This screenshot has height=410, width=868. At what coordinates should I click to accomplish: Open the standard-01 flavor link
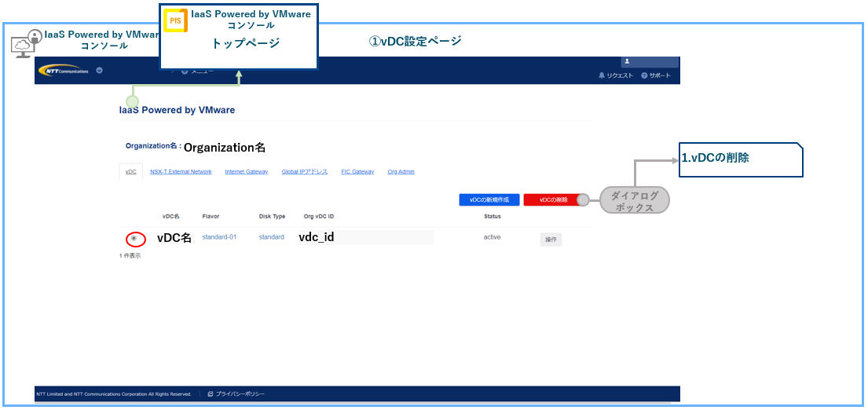tap(220, 237)
